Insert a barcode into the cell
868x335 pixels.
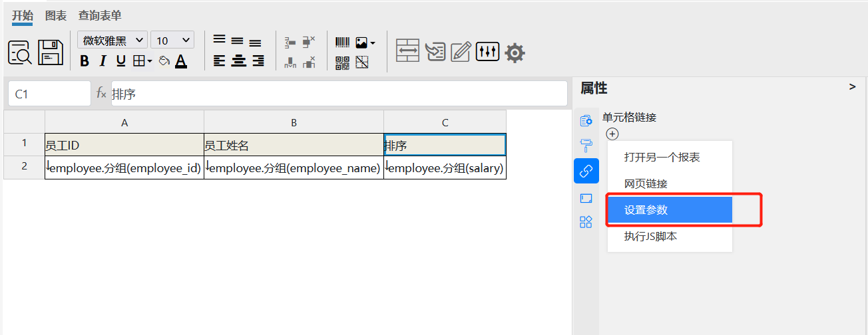tap(342, 43)
